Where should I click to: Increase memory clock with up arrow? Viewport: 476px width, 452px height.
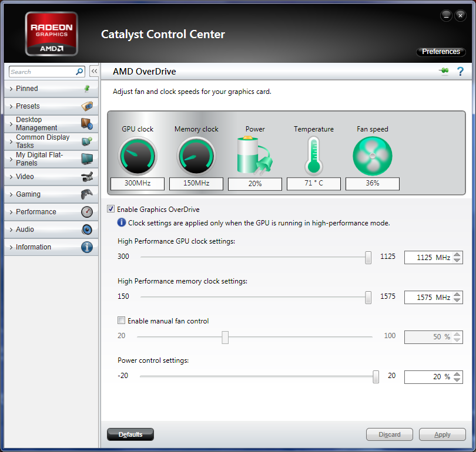click(457, 295)
